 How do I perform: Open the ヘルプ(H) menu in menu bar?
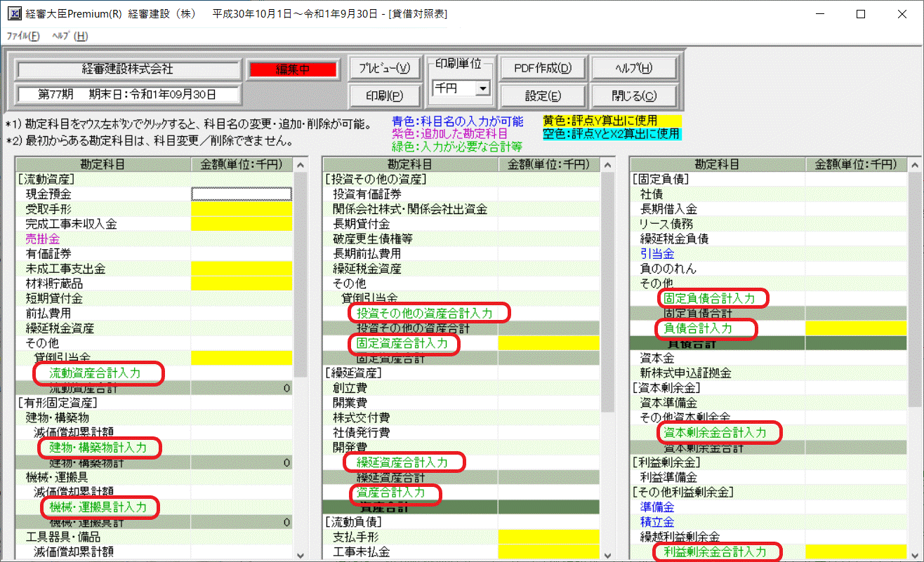(70, 36)
